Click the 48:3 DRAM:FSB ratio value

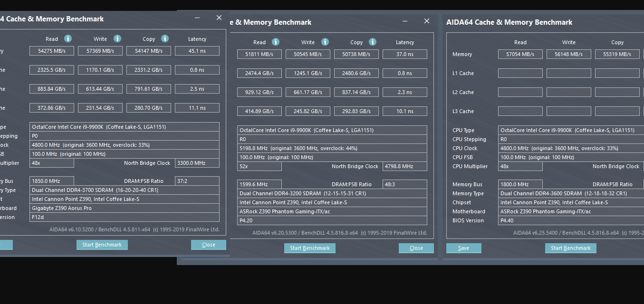(x=405, y=184)
